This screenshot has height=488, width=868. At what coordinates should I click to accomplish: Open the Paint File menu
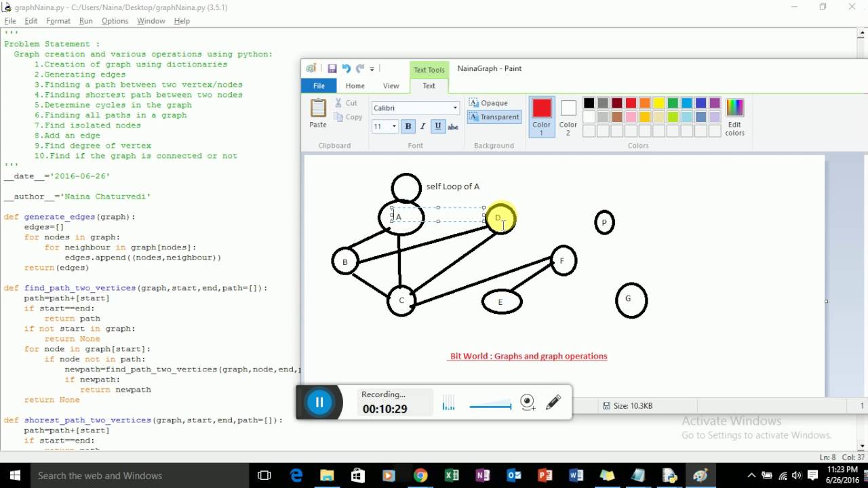coord(319,85)
